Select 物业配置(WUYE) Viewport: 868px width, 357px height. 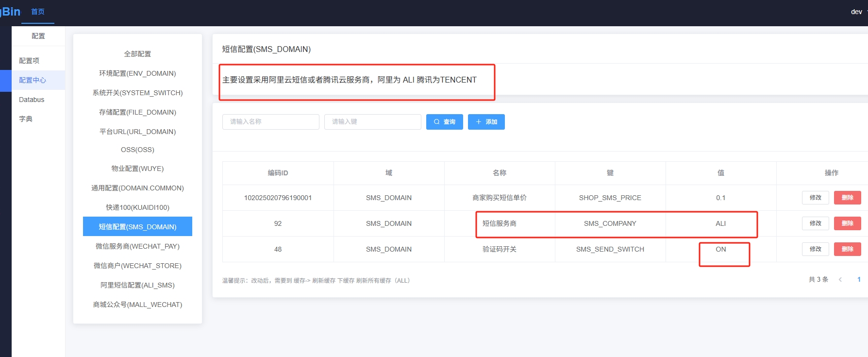[137, 169]
